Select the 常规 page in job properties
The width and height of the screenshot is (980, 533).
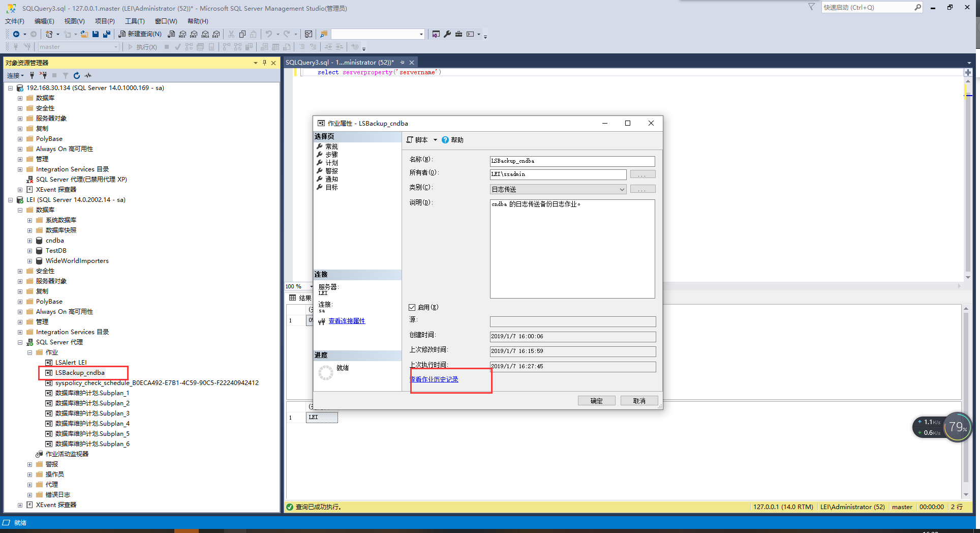click(331, 146)
